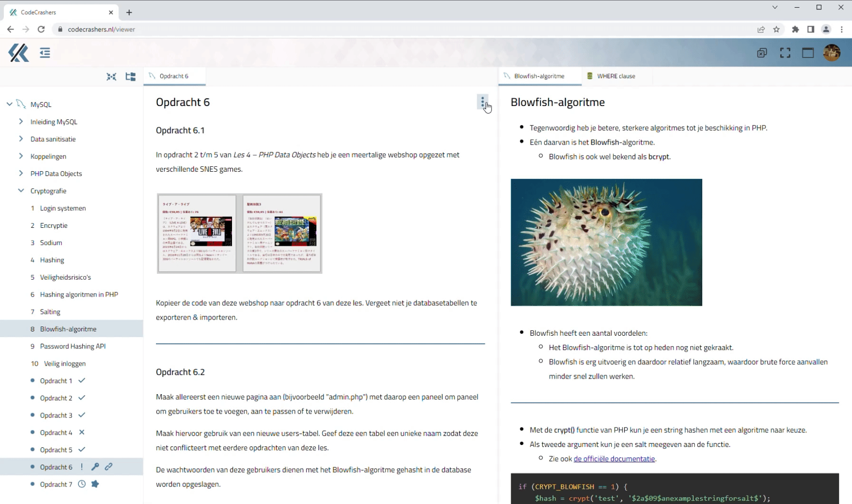
Task: Click the link icon beside Opdracht 6
Action: tap(109, 467)
